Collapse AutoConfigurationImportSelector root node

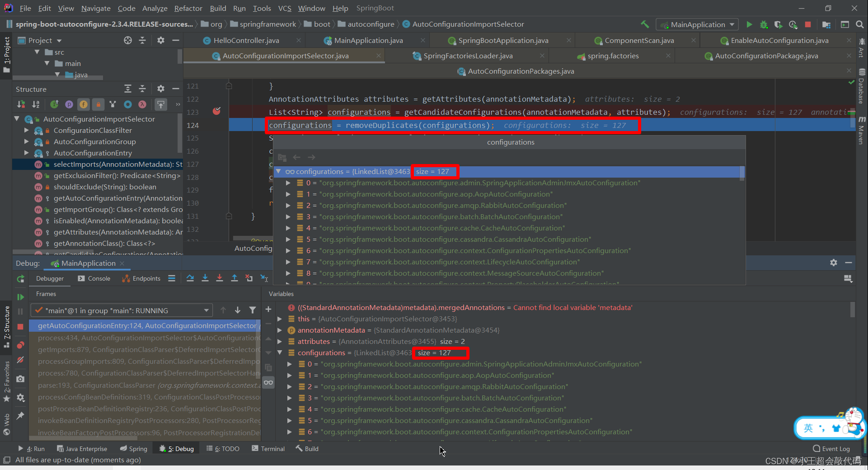point(17,119)
